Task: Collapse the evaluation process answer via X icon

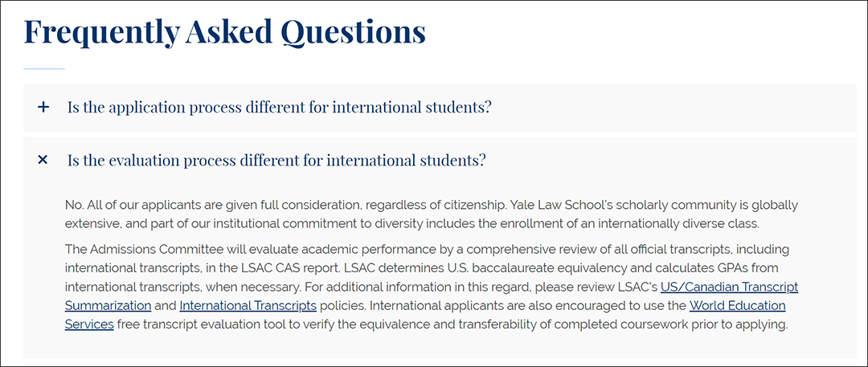Action: tap(43, 161)
